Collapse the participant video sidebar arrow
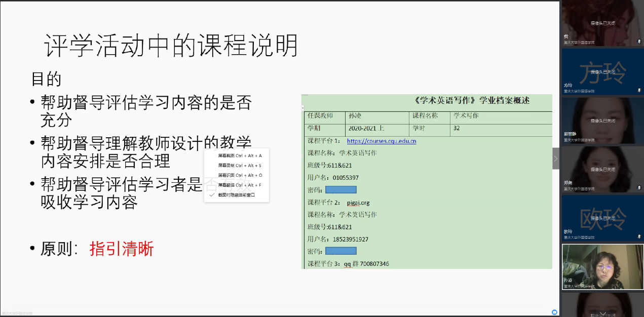 tap(555, 158)
